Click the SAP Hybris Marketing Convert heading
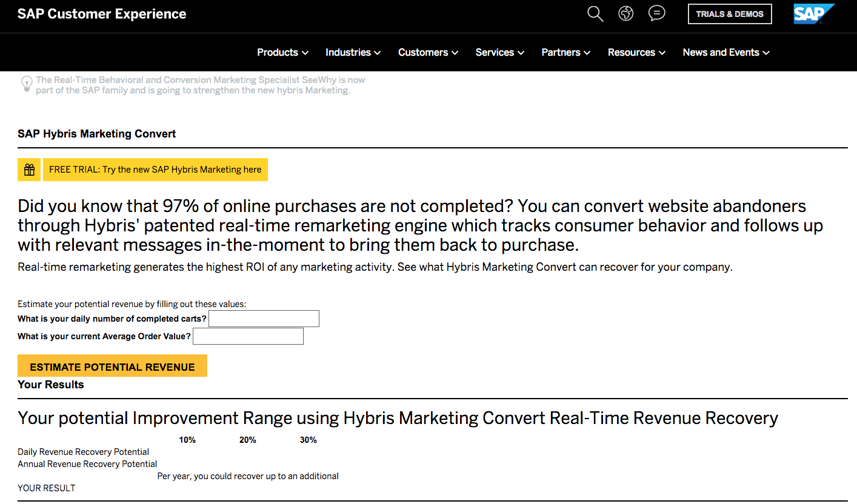857x504 pixels. (x=97, y=134)
